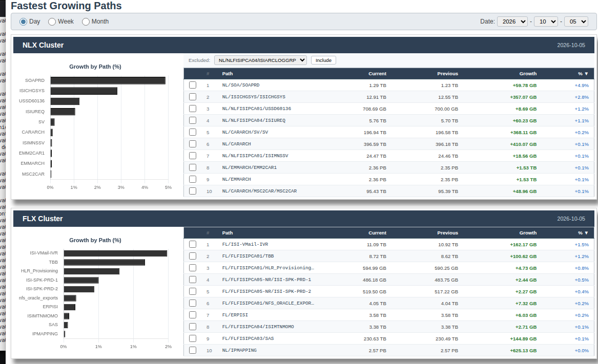Sort NLX Cluster table by % column
This screenshot has width=598, height=364.
click(x=583, y=74)
